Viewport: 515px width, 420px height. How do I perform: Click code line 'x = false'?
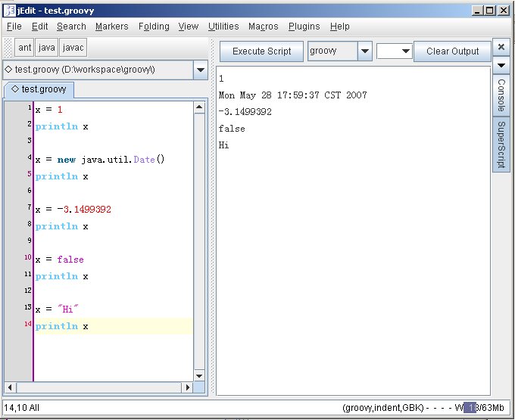coord(59,260)
